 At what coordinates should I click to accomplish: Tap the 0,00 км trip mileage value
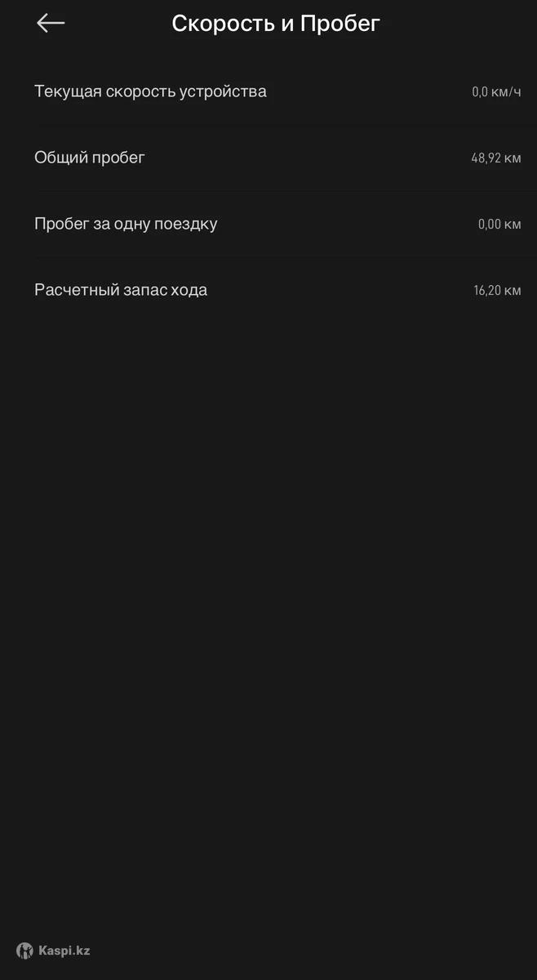coord(499,225)
